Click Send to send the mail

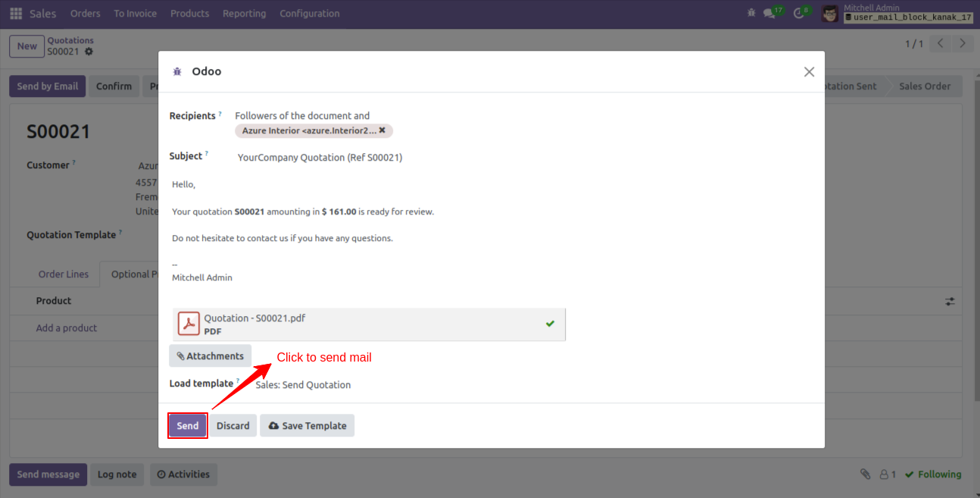pyautogui.click(x=188, y=426)
